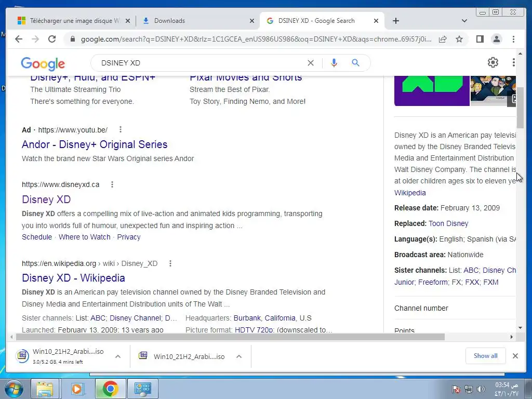This screenshot has height=399, width=532.
Task: Open the control panel taskbar icon
Action: [x=142, y=389]
